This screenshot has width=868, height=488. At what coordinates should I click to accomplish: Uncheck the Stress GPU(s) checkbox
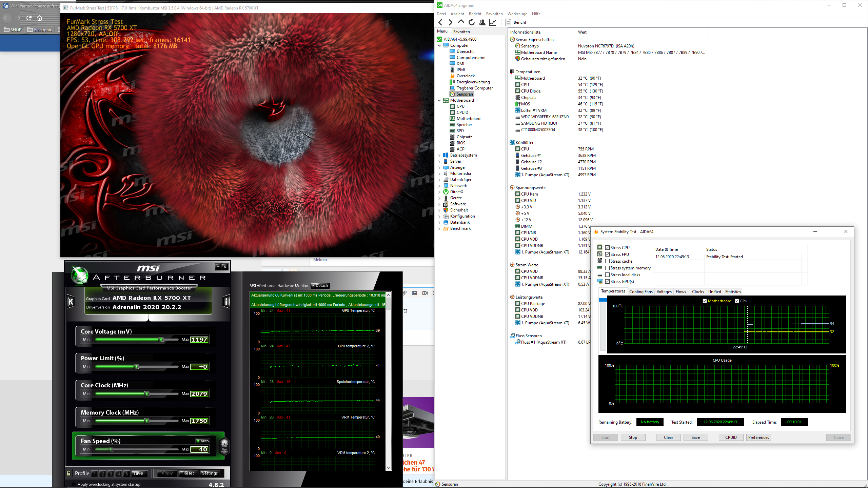pos(608,282)
